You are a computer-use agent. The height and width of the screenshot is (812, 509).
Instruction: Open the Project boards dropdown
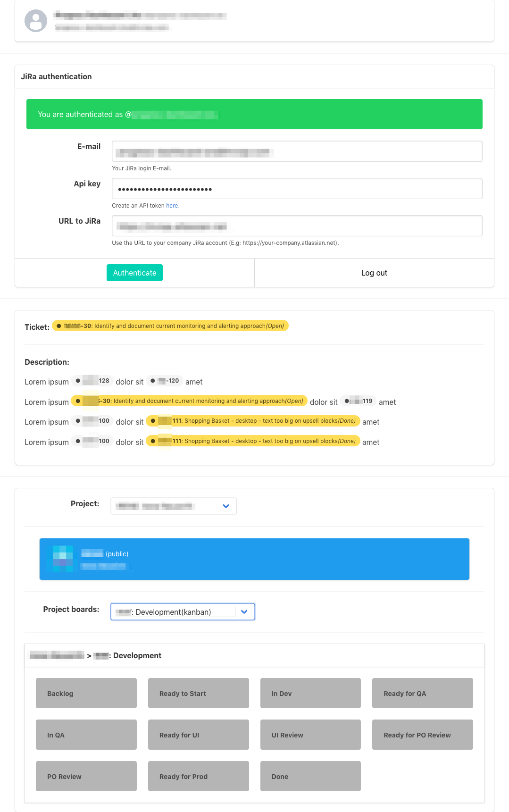(183, 612)
